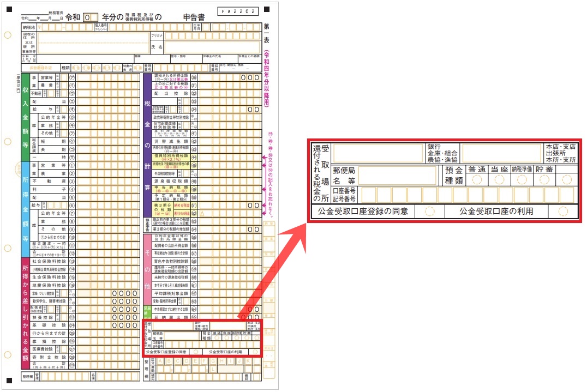Click the FA2202 form code box
The image size is (587, 392).
[x=238, y=11]
